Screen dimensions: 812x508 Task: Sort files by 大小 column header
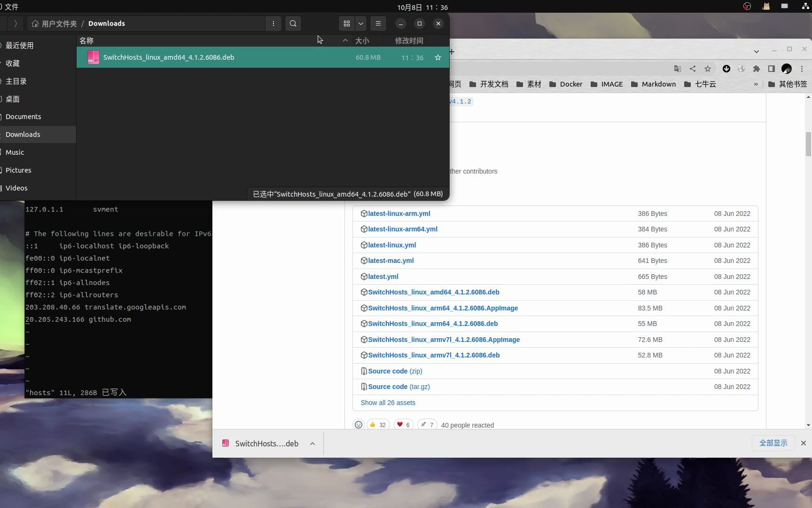[x=362, y=41]
